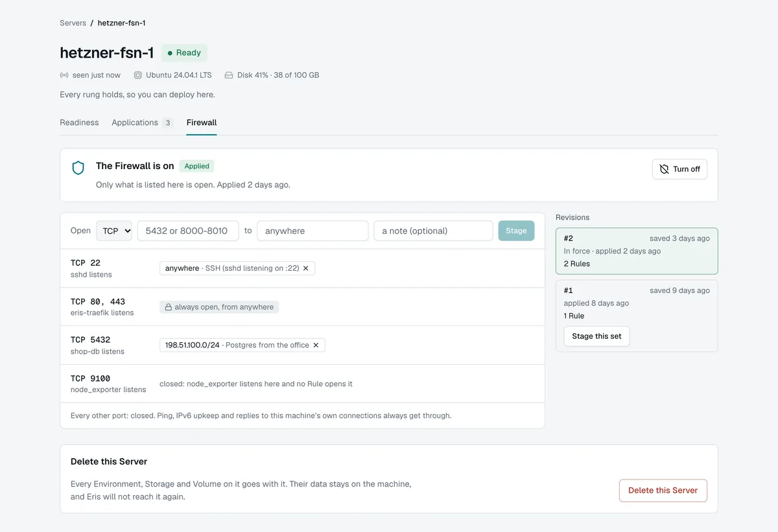Click 'saved 3 days ago' text
Viewport: 778px width, 532px height.
(x=679, y=238)
